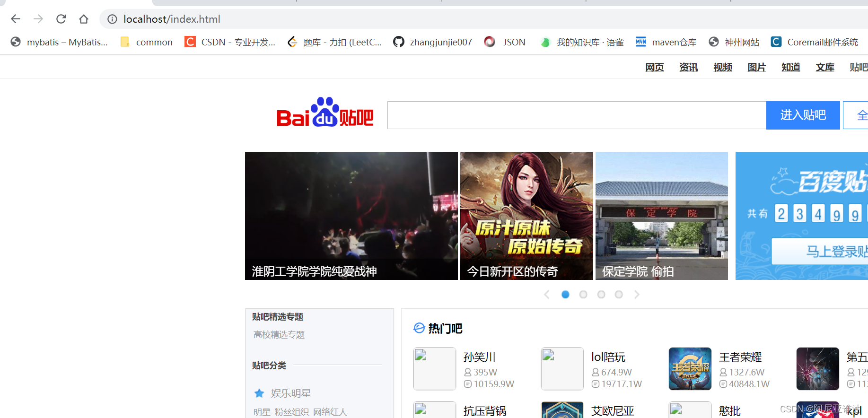Click the 进入贴吧 button
The height and width of the screenshot is (418, 868).
(x=803, y=115)
